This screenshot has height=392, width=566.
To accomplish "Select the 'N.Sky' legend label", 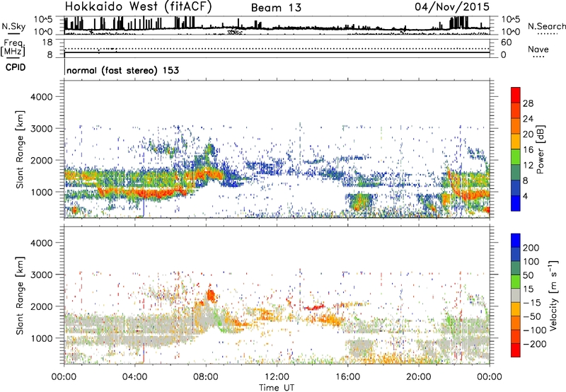I will (13, 26).
